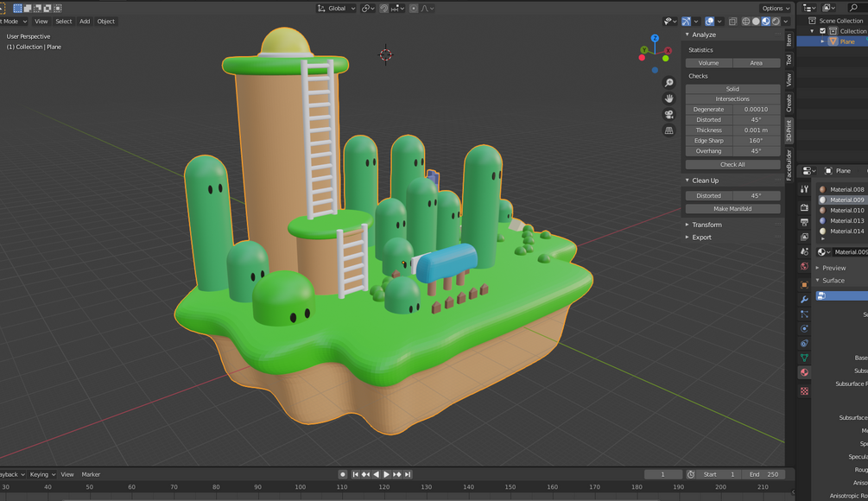Viewport: 868px width, 501px height.
Task: Open the Particles properties icon
Action: 804,314
